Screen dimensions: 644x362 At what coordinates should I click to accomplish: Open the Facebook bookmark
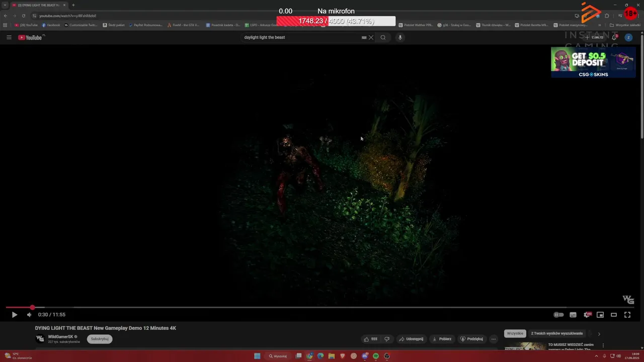pyautogui.click(x=51, y=25)
